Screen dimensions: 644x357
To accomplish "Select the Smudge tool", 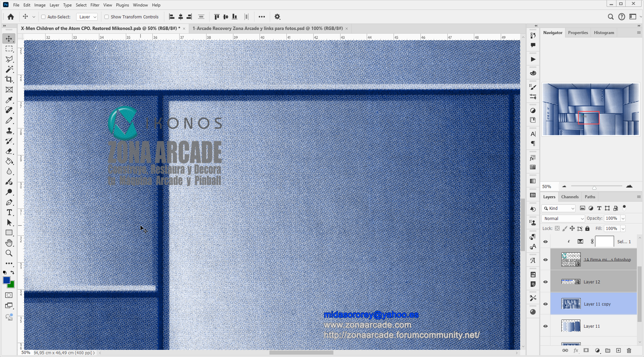I will pyautogui.click(x=9, y=182).
